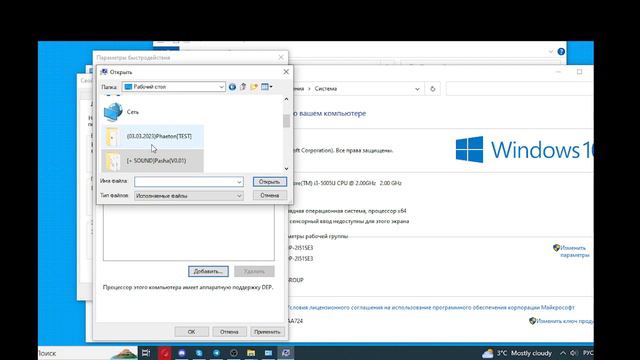
Task: Open the Skype icon on taskbar
Action: [x=199, y=353]
